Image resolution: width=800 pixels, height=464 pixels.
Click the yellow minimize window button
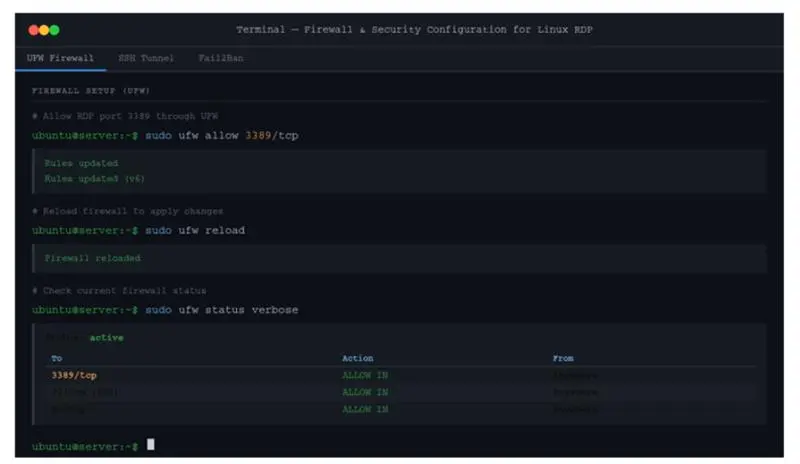tap(44, 30)
